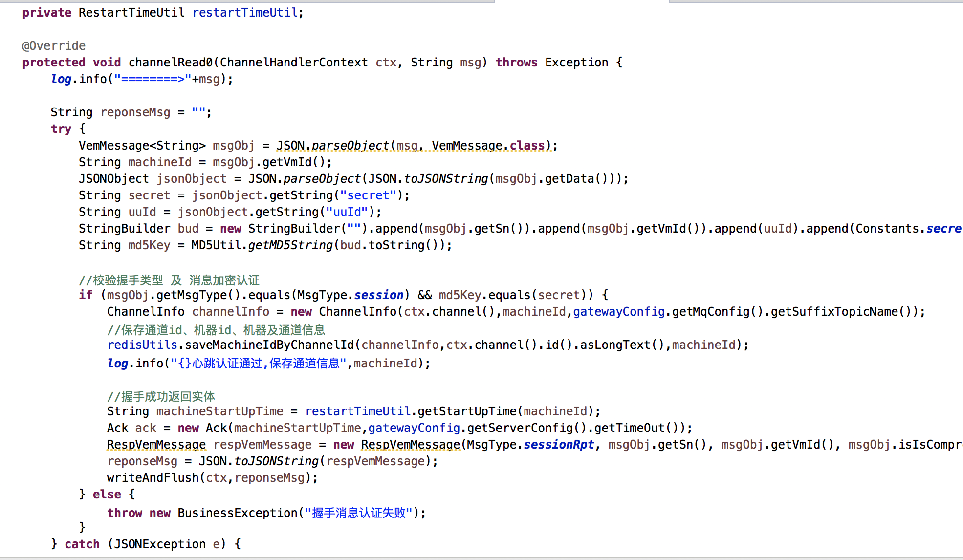Click the ChannelHandlerContext parameter type

click(x=293, y=63)
